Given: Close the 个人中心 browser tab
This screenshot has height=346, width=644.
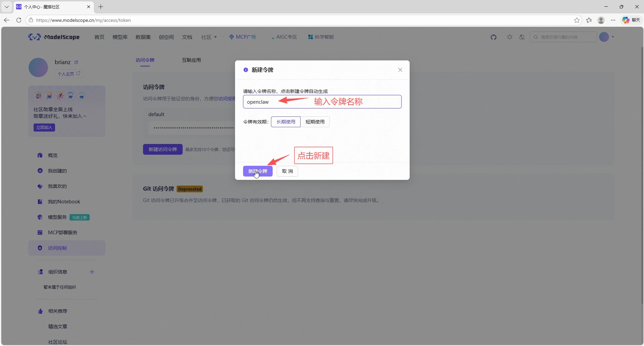Looking at the screenshot, I should 89,7.
